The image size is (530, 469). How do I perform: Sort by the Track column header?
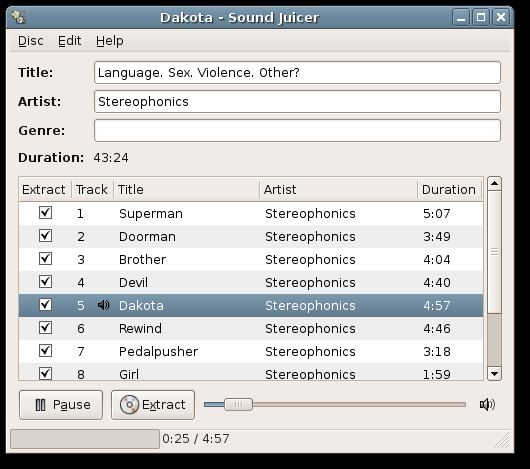(x=92, y=190)
